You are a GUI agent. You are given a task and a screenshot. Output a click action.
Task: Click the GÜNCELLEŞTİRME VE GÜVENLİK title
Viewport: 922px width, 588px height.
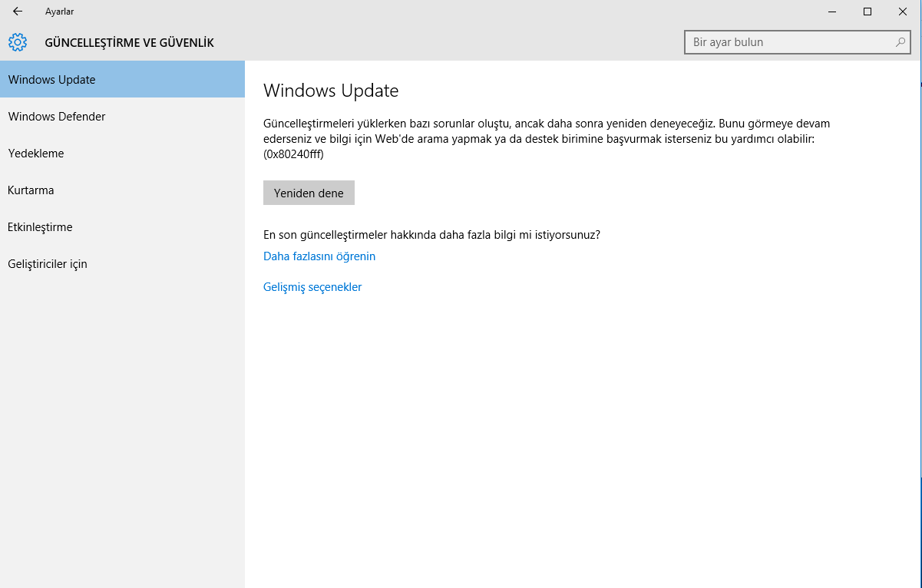point(130,43)
